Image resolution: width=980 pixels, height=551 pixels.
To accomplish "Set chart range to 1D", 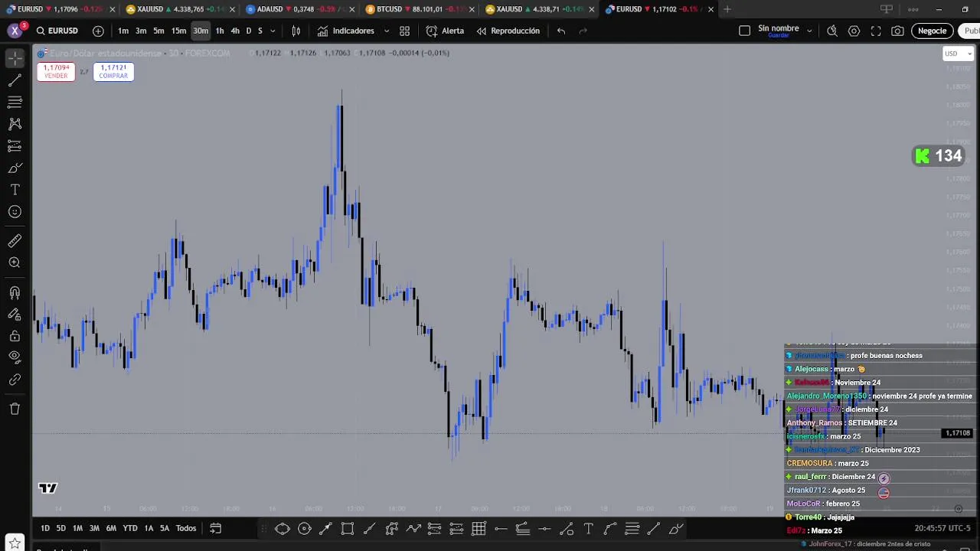I will (x=45, y=528).
